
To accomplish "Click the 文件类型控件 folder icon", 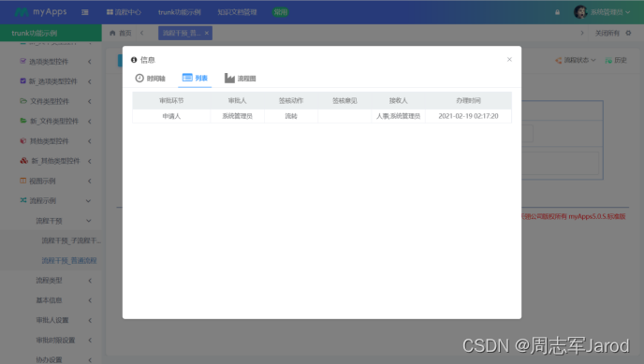I will (23, 101).
